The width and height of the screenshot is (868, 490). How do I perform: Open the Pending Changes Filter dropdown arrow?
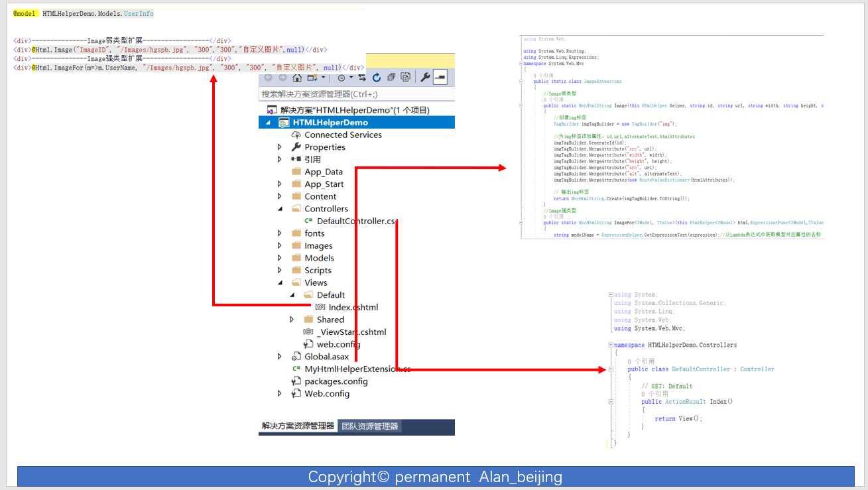351,78
